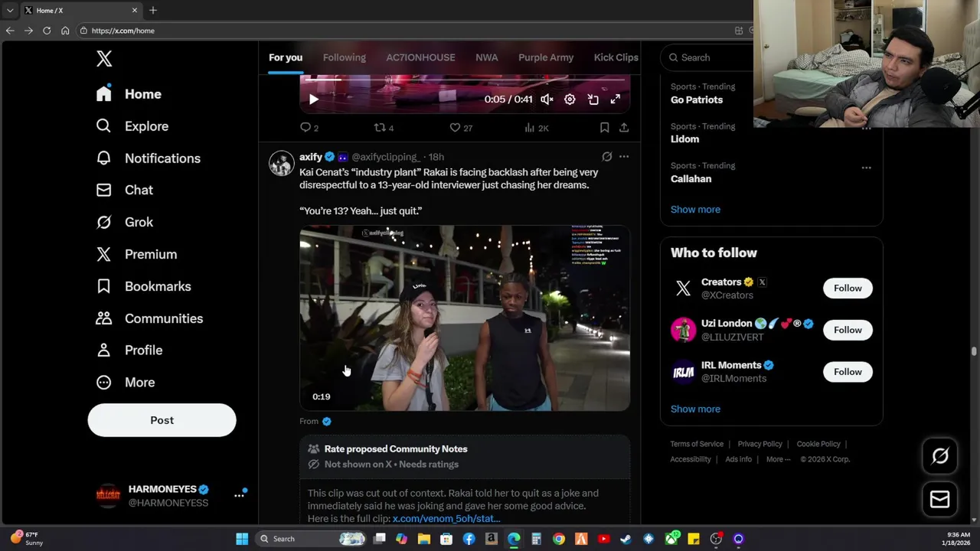Open the floating Grok button
980x551 pixels.
[x=940, y=456]
